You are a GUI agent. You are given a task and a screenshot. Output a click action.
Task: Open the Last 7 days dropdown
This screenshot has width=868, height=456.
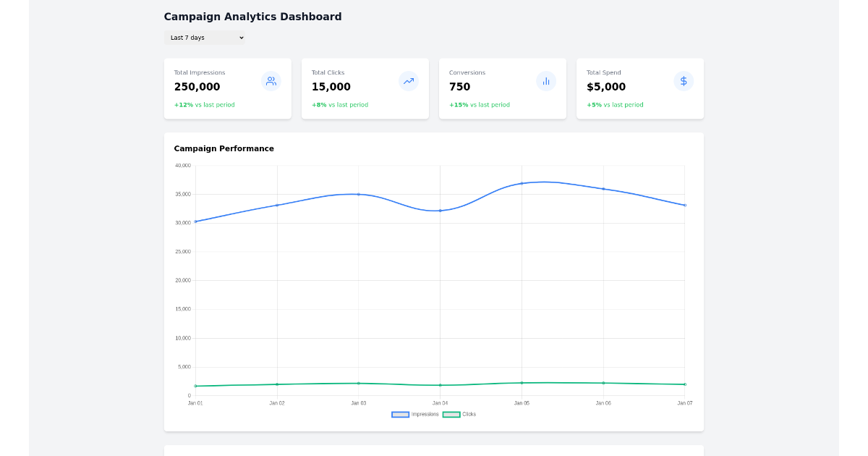pyautogui.click(x=205, y=38)
